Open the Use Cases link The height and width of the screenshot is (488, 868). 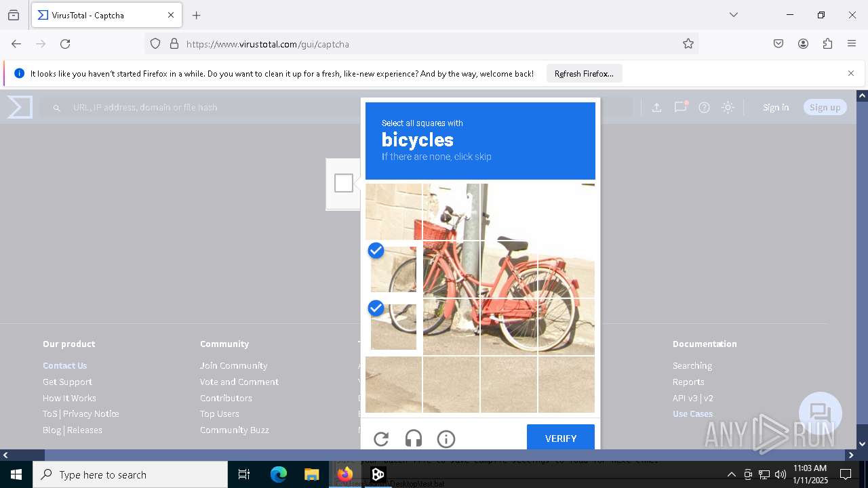[692, 413]
